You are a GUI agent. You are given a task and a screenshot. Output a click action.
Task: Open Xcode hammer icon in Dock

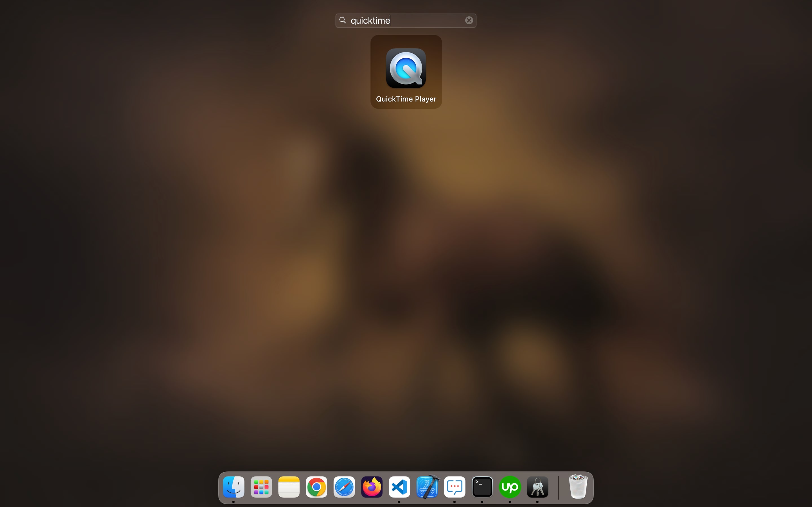coord(427,486)
